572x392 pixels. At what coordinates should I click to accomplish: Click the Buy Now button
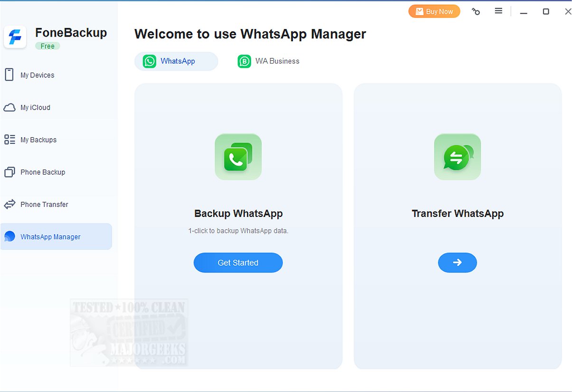(434, 11)
